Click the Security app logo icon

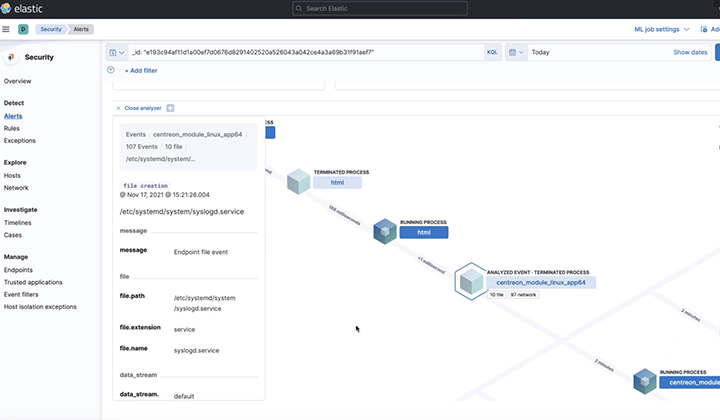[x=11, y=57]
